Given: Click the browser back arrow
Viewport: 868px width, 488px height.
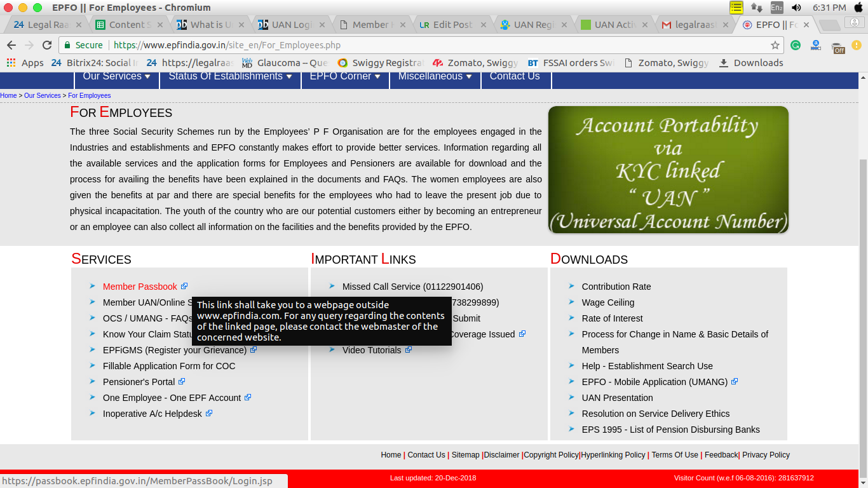Looking at the screenshot, I should coord(11,45).
